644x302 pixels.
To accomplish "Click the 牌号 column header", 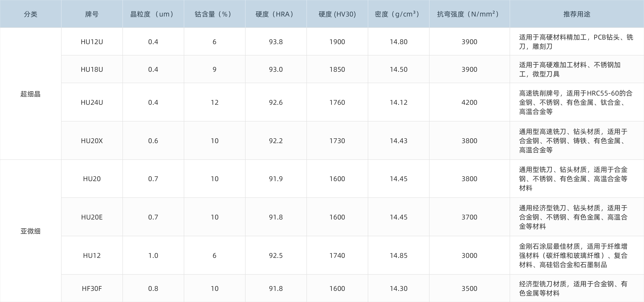I will [x=92, y=14].
